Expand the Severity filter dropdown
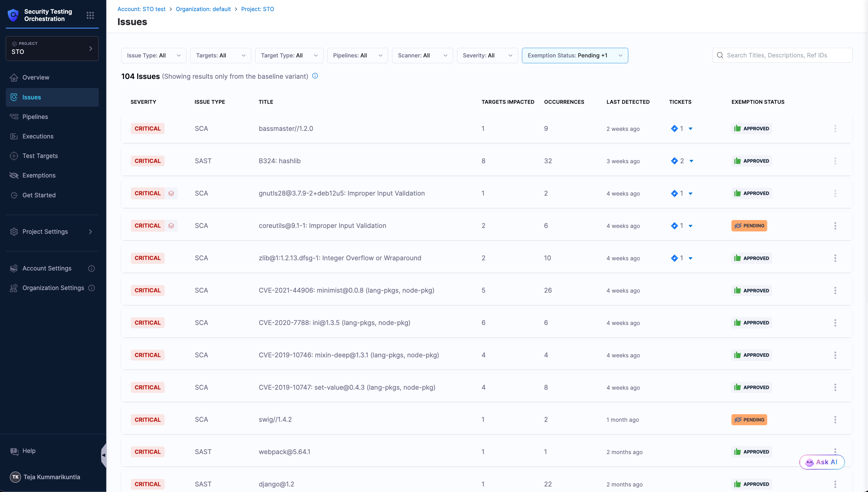Image resolution: width=868 pixels, height=492 pixels. coord(487,55)
